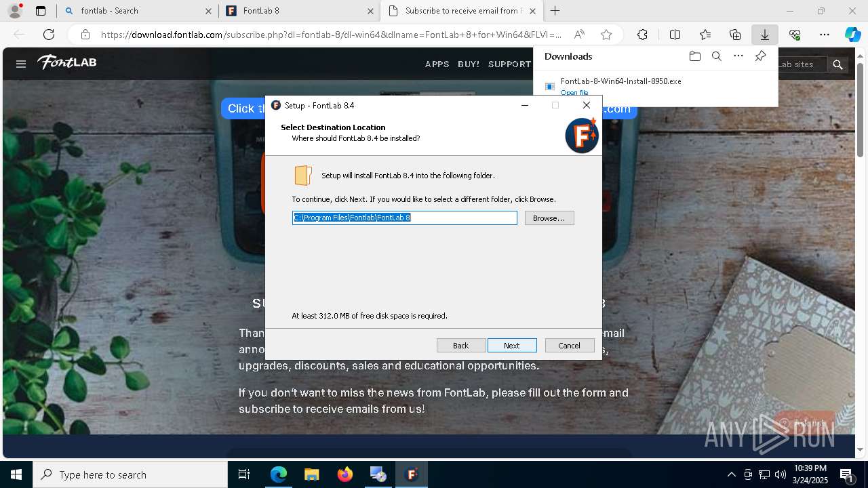Open Edge profile avatar

(x=15, y=11)
